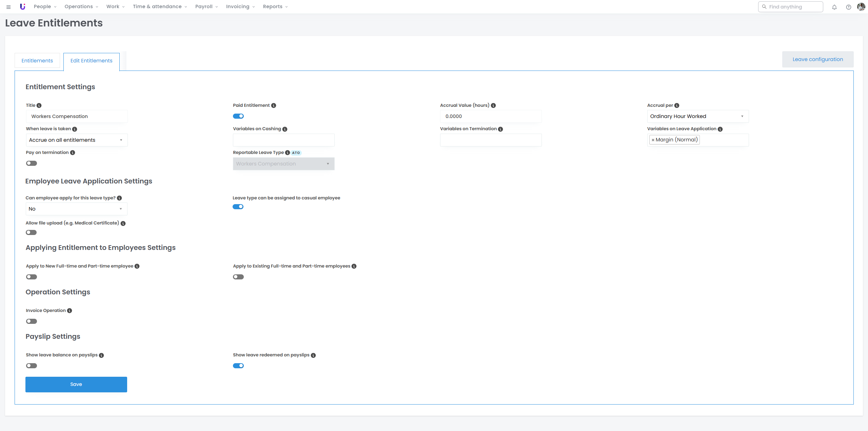Viewport: 868px width, 431px height.
Task: Expand When leave is taken dropdown
Action: 77,140
